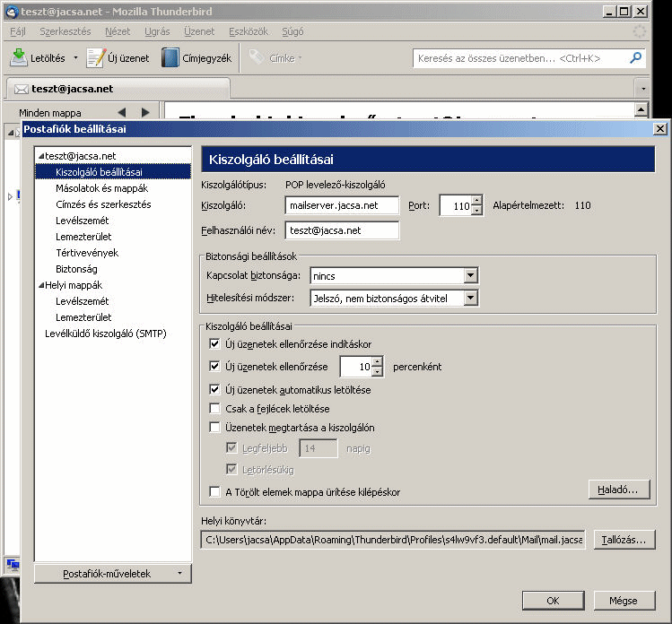Select Levélszemét under teszt@jacsa.net

tap(83, 221)
